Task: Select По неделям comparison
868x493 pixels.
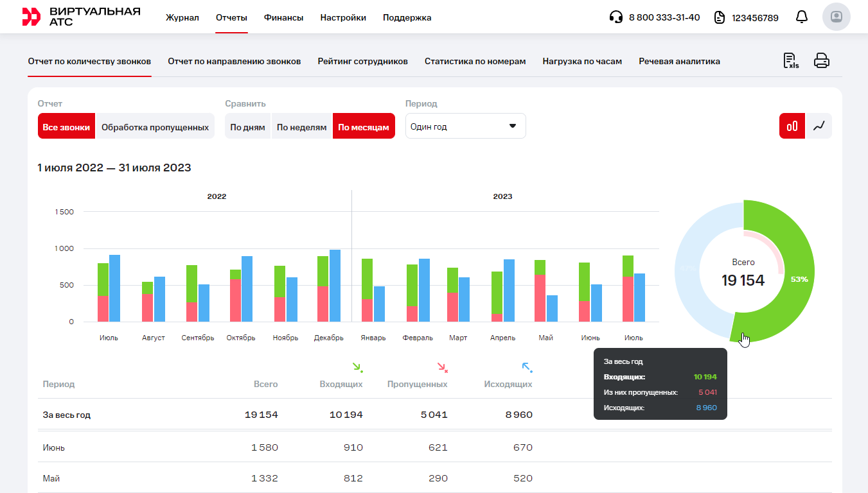Action: pos(301,127)
